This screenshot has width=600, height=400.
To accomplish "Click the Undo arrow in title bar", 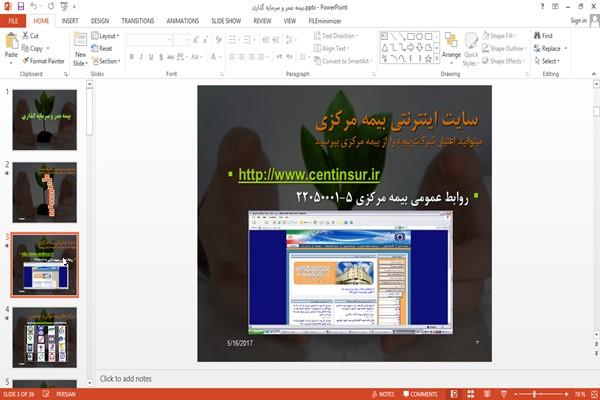I will point(34,7).
